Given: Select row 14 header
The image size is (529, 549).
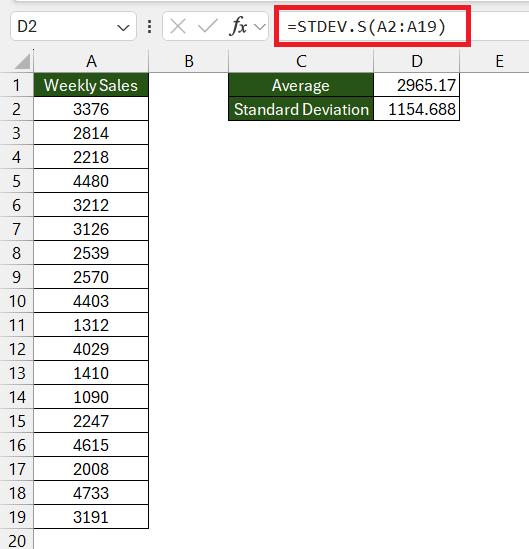Looking at the screenshot, I should (x=16, y=397).
